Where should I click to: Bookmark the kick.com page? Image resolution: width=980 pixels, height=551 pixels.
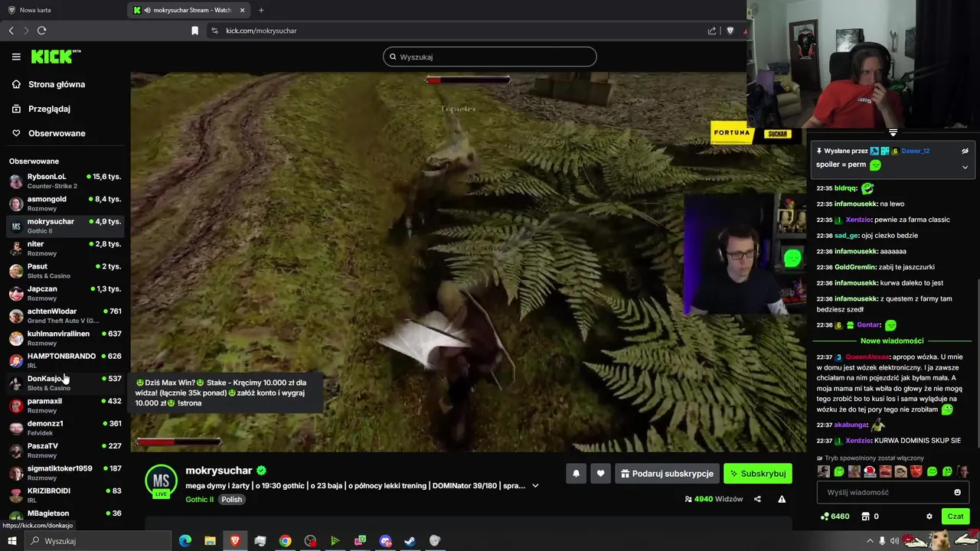[x=194, y=31]
